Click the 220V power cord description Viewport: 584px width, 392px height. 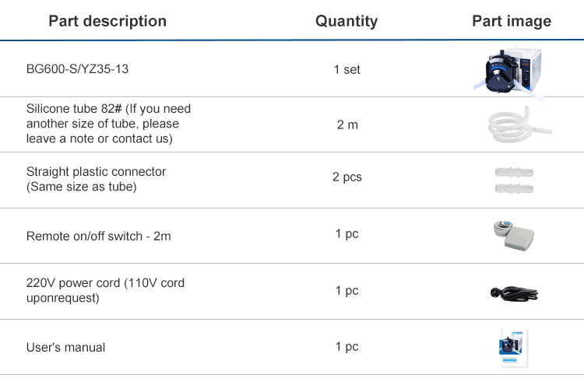105,290
